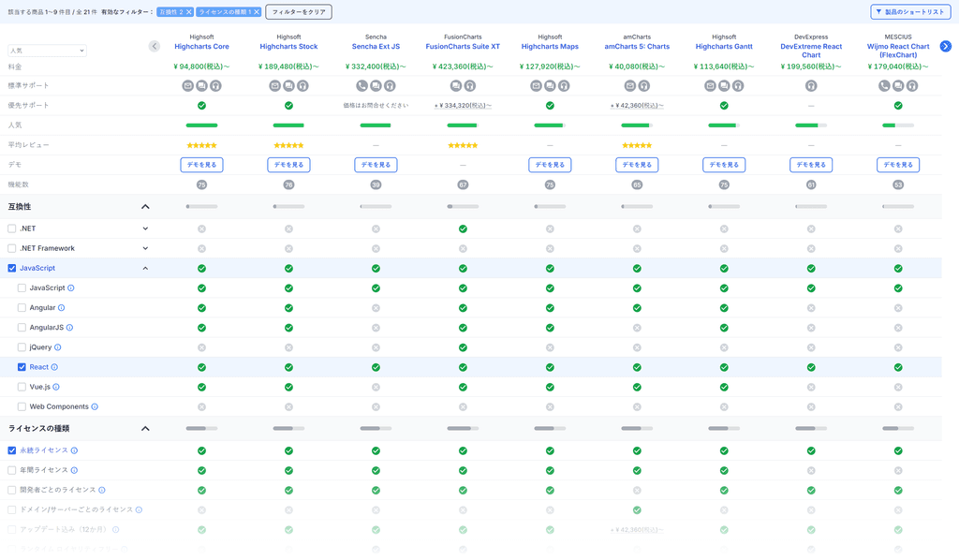Collapse the ライセンスの種類 section
959x560 pixels.
(145, 429)
